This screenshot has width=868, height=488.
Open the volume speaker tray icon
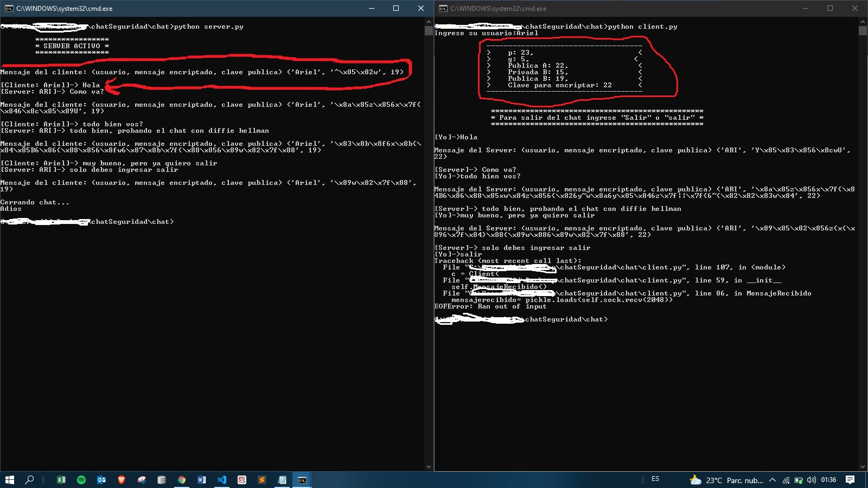point(811,480)
